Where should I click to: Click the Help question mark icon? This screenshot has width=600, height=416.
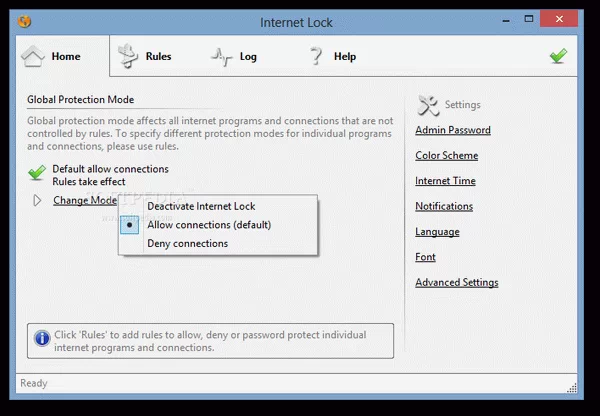tap(316, 56)
